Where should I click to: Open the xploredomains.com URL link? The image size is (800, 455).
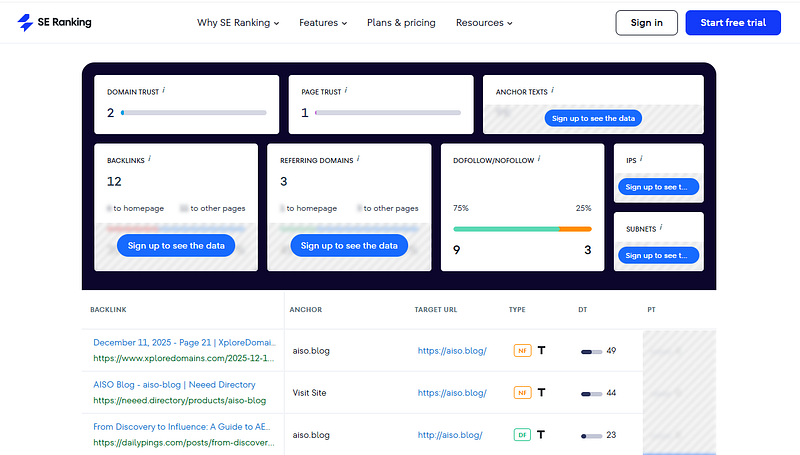184,358
